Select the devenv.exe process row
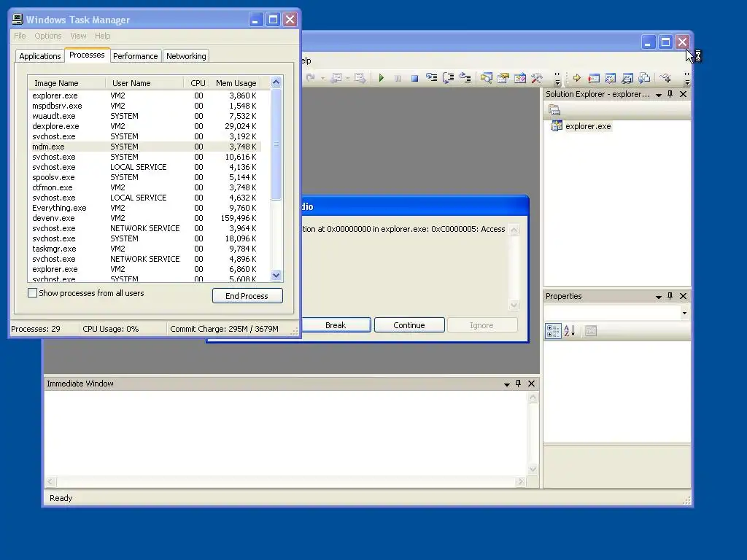Viewport: 747px width, 560px height. 145,218
